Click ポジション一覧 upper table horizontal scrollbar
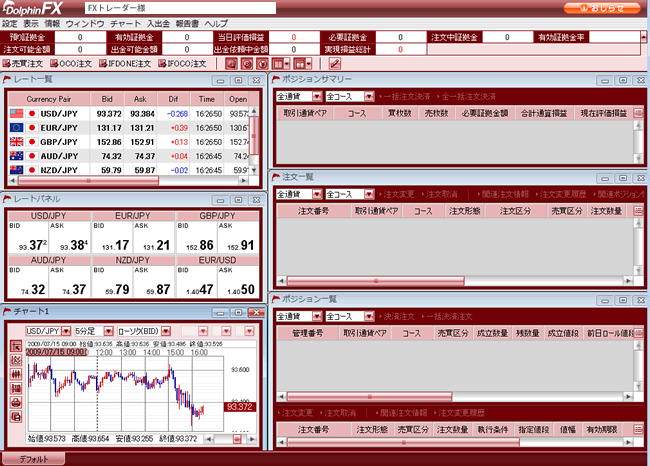 [x=369, y=397]
